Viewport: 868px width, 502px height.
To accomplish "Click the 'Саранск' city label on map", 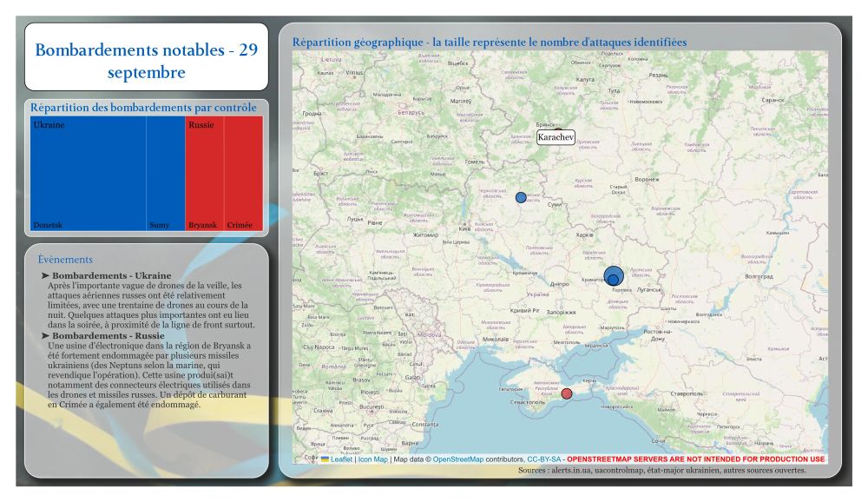I will [x=773, y=100].
